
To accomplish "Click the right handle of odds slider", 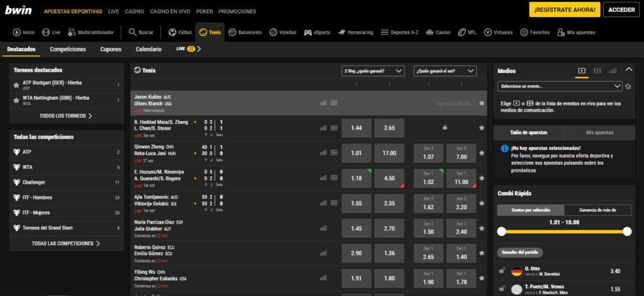I will [626, 232].
